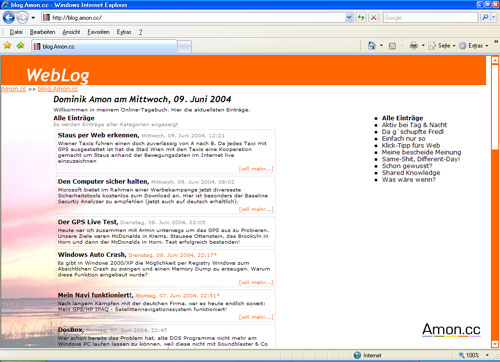Click the Forward navigation arrow
Screen dimensions: 500x362
point(22,18)
